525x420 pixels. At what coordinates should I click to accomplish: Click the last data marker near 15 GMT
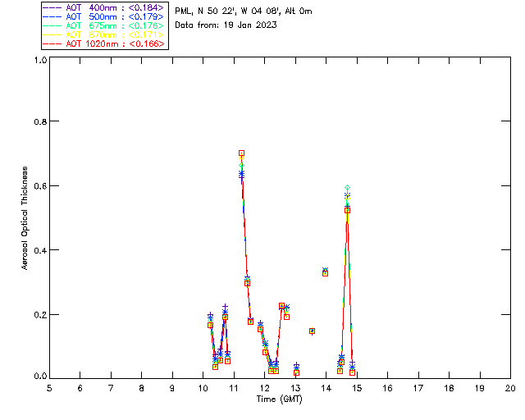[352, 372]
